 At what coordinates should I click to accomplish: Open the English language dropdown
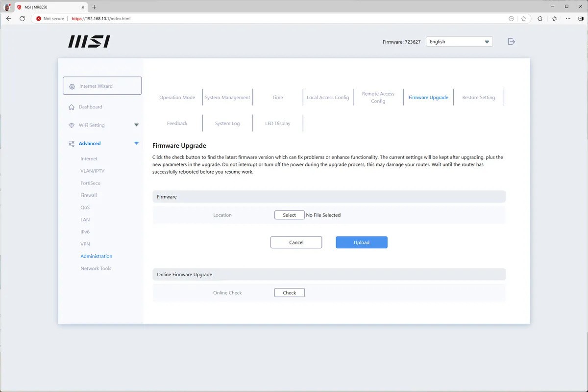[459, 42]
